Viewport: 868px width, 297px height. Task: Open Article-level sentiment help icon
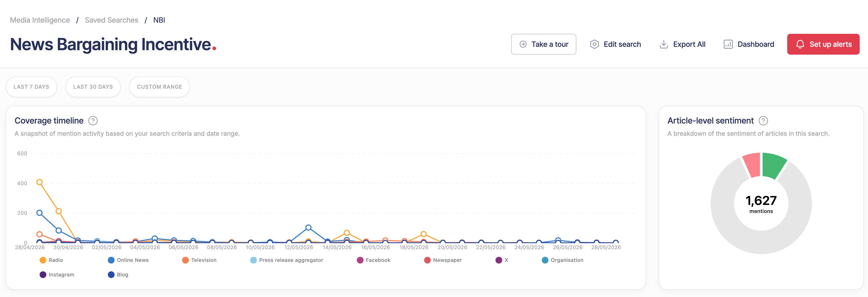(x=763, y=120)
